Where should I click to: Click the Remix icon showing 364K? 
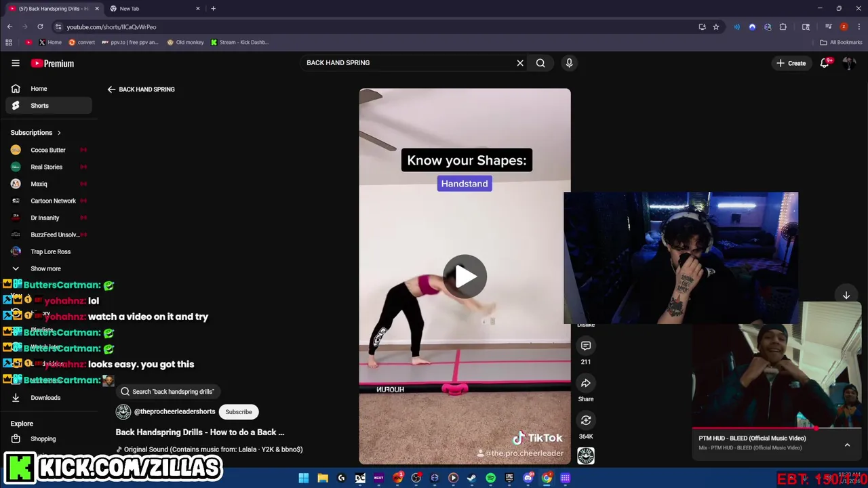point(586,420)
